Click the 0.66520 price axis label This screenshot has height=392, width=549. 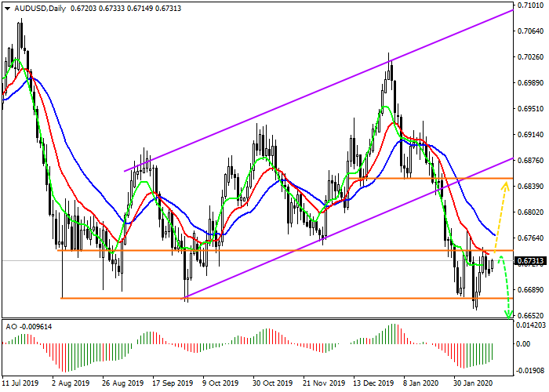pyautogui.click(x=530, y=315)
